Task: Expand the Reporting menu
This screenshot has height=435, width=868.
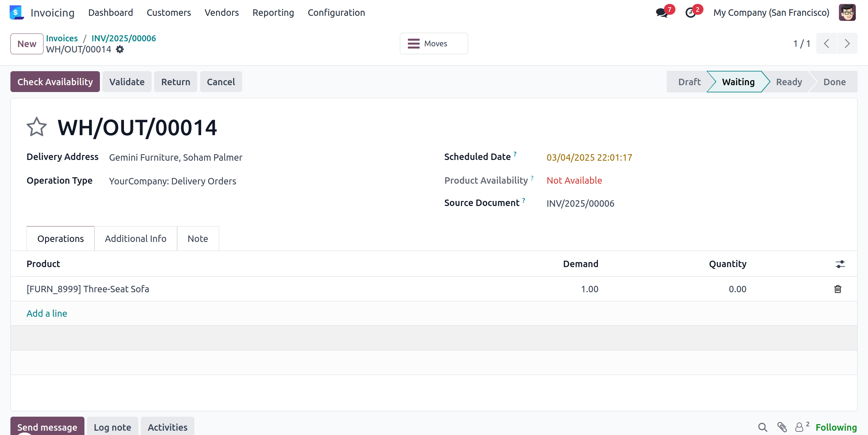Action: (273, 13)
